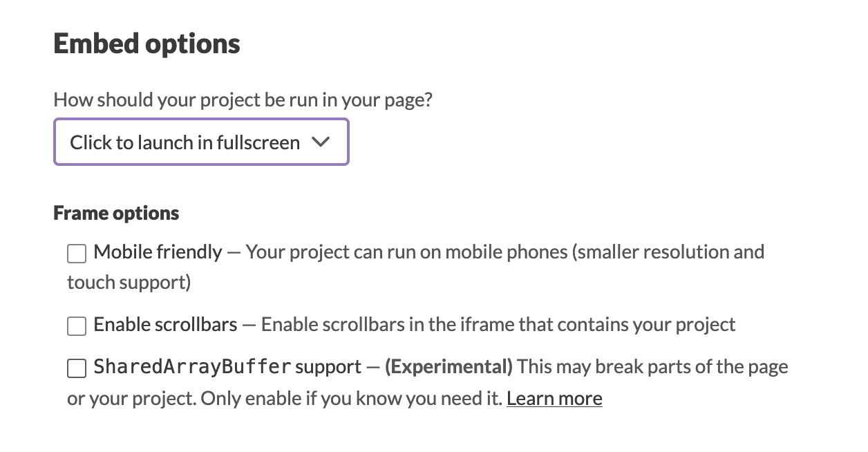Click the 'This may break parts of the page' warning
868x452 pixels.
[x=652, y=366]
